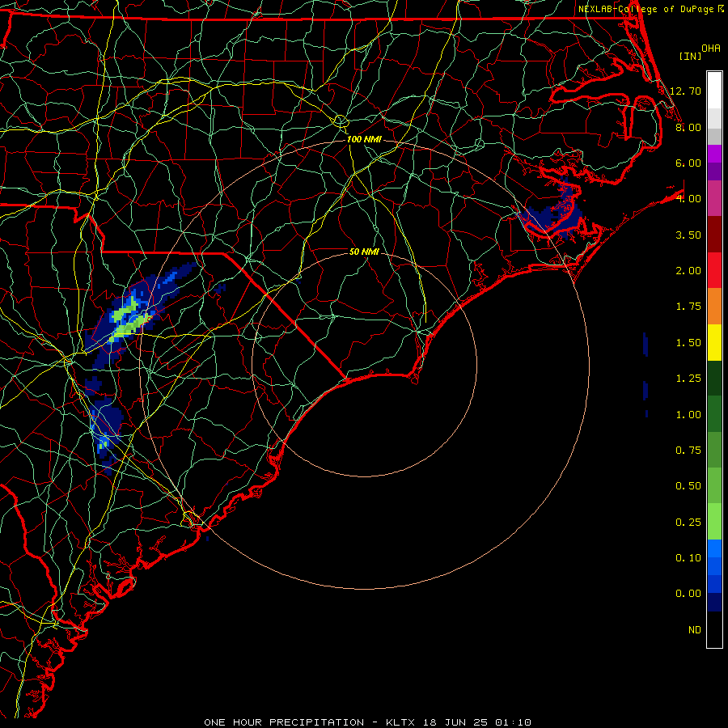The image size is (728, 728).
Task: Click the 12.70 legend value
Action: (685, 91)
